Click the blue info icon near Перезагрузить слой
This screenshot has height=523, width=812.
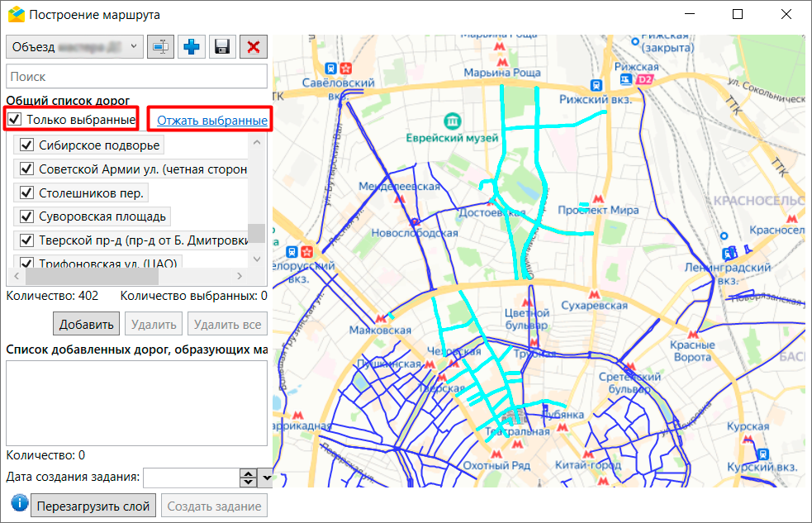pyautogui.click(x=18, y=504)
